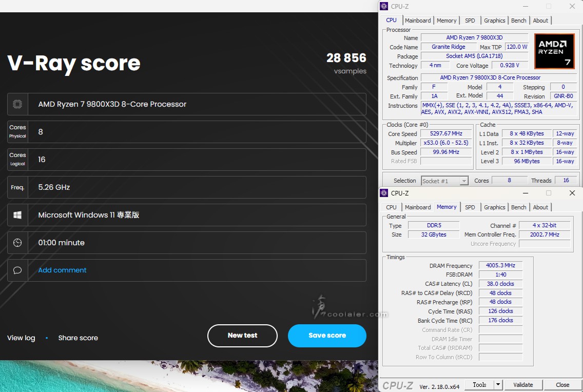Image resolution: width=583 pixels, height=392 pixels.
Task: Start a New test
Action: tap(242, 336)
